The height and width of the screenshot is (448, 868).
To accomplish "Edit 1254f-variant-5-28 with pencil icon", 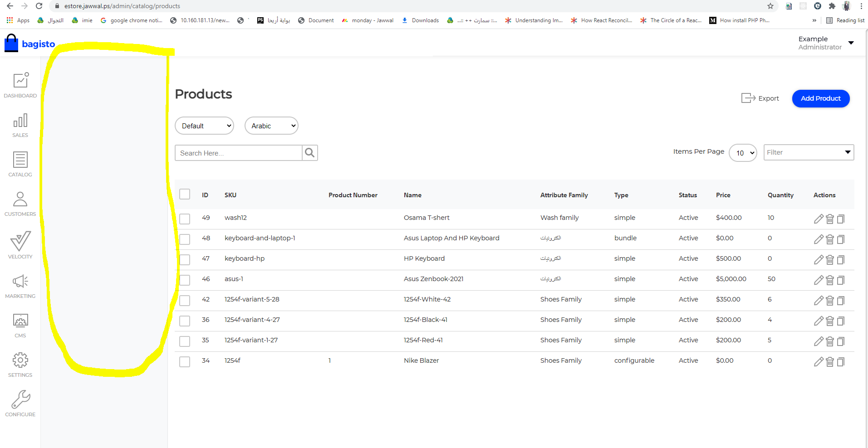I will coord(819,301).
